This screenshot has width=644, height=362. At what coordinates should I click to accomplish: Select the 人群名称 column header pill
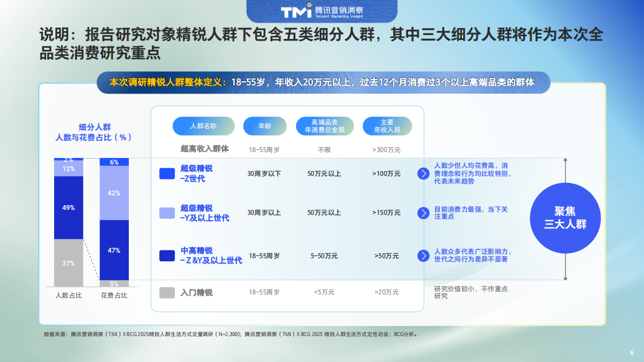click(x=203, y=126)
